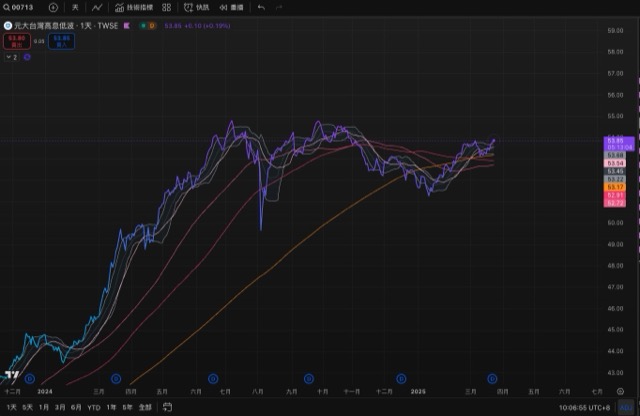Image resolution: width=640 pixels, height=416 pixels.
Task: Select the 1年 time range
Action: [x=111, y=407]
